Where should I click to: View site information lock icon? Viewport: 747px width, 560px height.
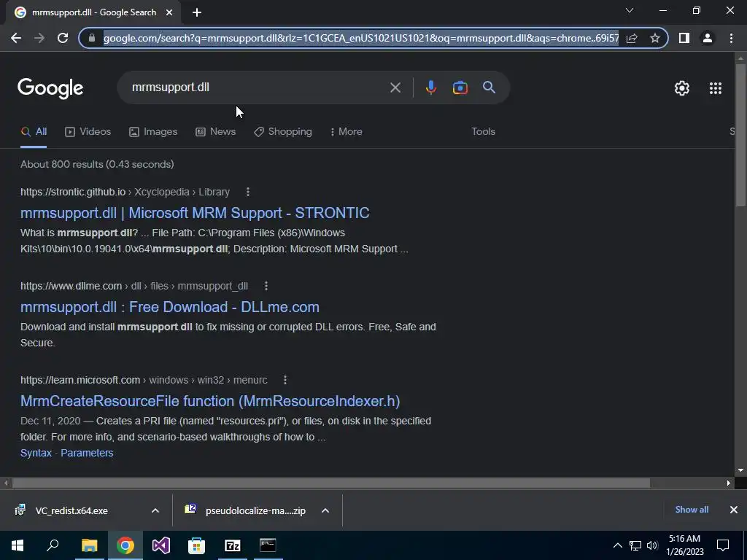92,38
